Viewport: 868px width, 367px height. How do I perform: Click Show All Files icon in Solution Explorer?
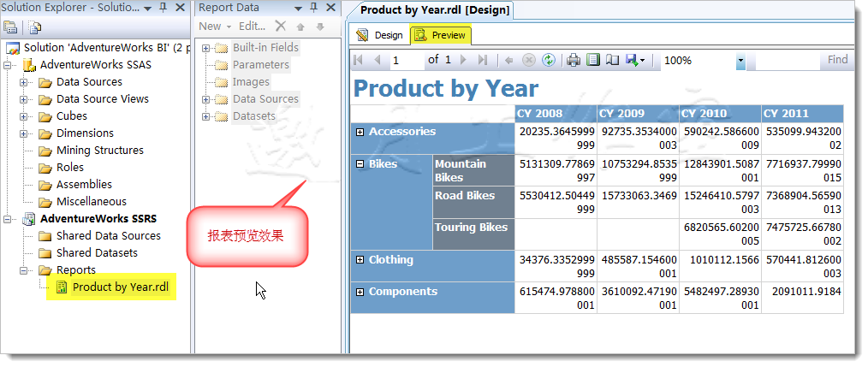tap(35, 27)
